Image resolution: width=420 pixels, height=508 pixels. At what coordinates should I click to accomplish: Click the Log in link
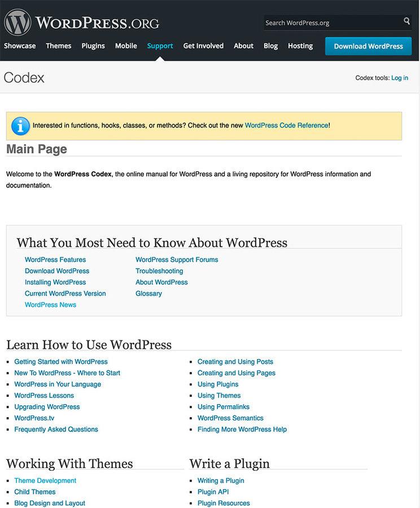400,78
